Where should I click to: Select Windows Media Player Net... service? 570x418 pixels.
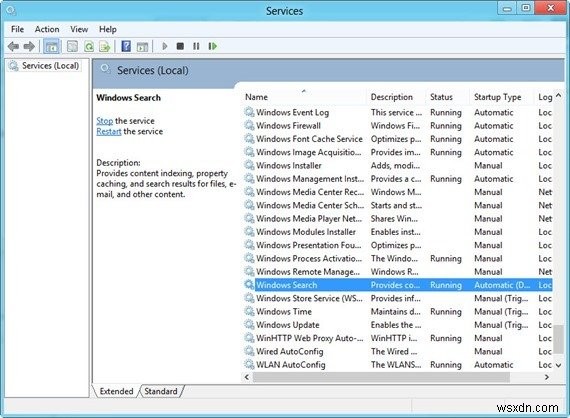point(398,218)
